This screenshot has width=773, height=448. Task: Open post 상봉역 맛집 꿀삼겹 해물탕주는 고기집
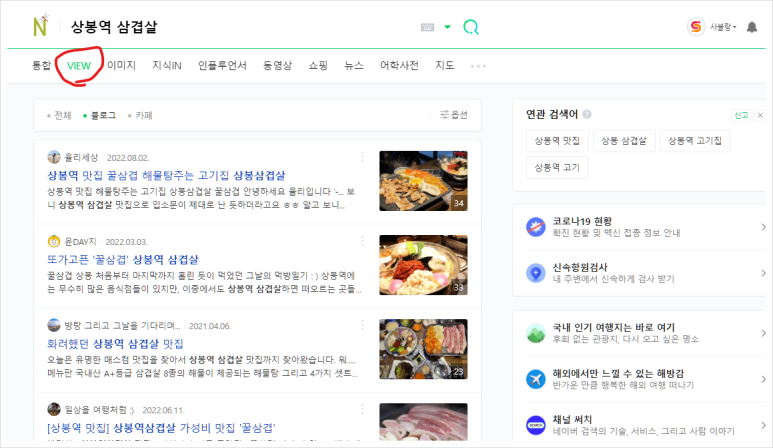tap(166, 175)
